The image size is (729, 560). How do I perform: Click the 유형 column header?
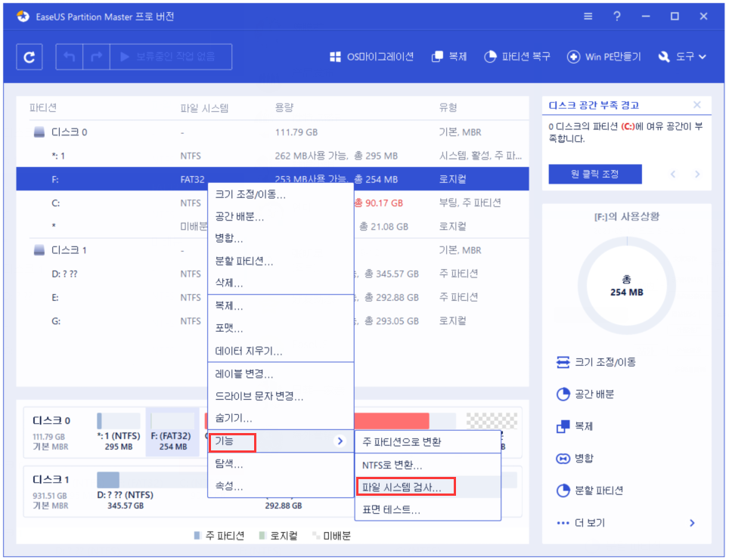[x=448, y=108]
